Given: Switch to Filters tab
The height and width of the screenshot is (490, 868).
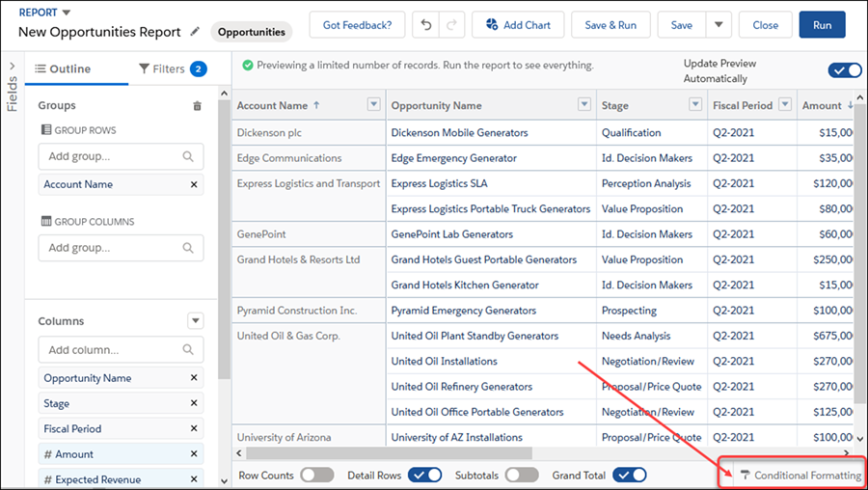Looking at the screenshot, I should [173, 68].
